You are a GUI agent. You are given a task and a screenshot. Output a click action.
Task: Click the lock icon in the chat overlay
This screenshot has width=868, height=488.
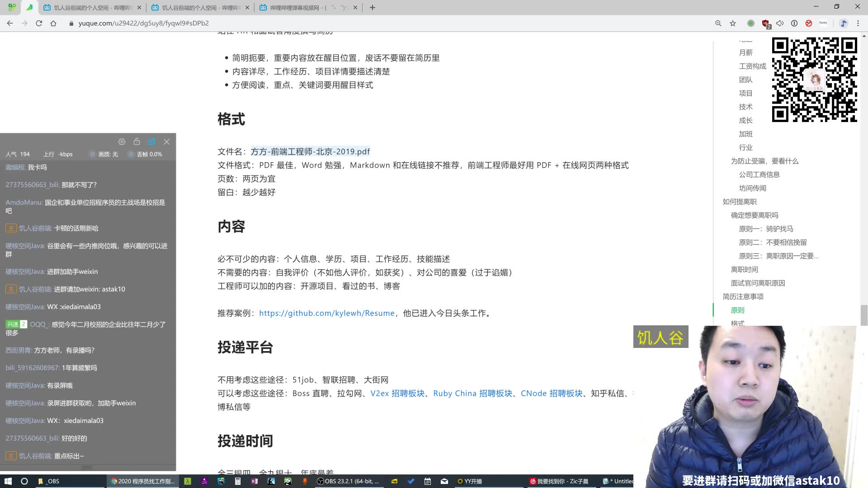pyautogui.click(x=137, y=141)
